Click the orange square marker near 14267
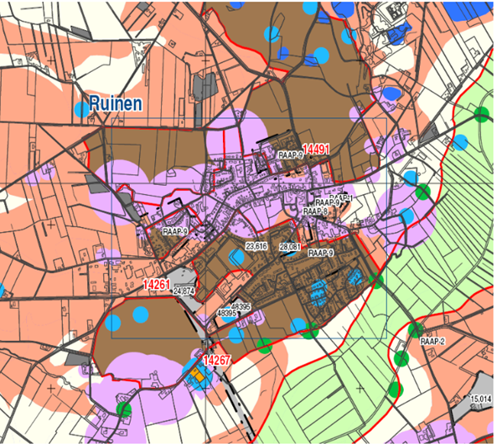This screenshot has width=497, height=448. (197, 374)
